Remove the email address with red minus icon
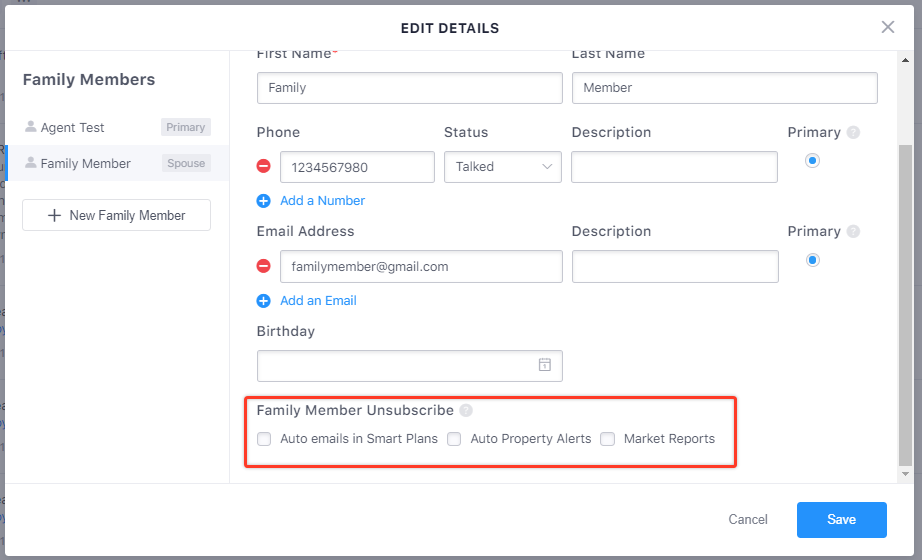The height and width of the screenshot is (560, 922). coord(263,266)
